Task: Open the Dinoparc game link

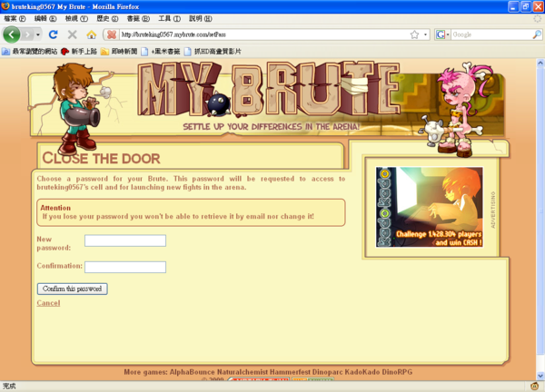Action: [327, 372]
